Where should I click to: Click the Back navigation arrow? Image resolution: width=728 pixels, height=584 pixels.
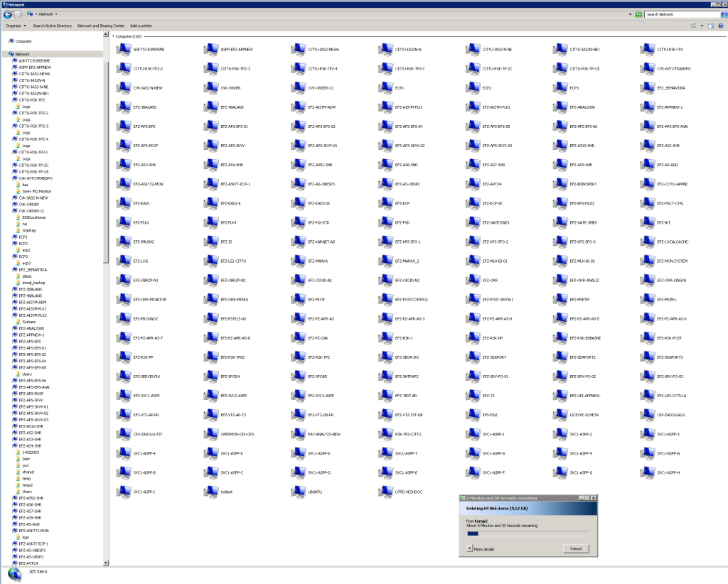tap(7, 14)
